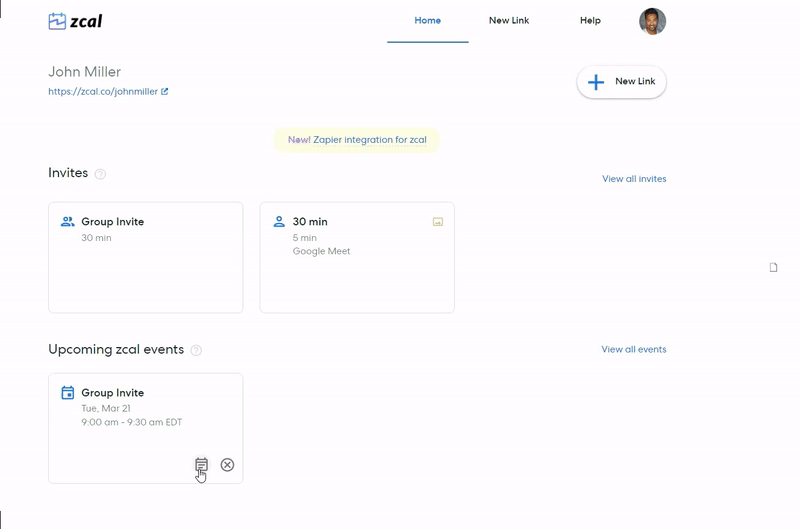This screenshot has height=529, width=800.
Task: Click View all events
Action: (634, 349)
